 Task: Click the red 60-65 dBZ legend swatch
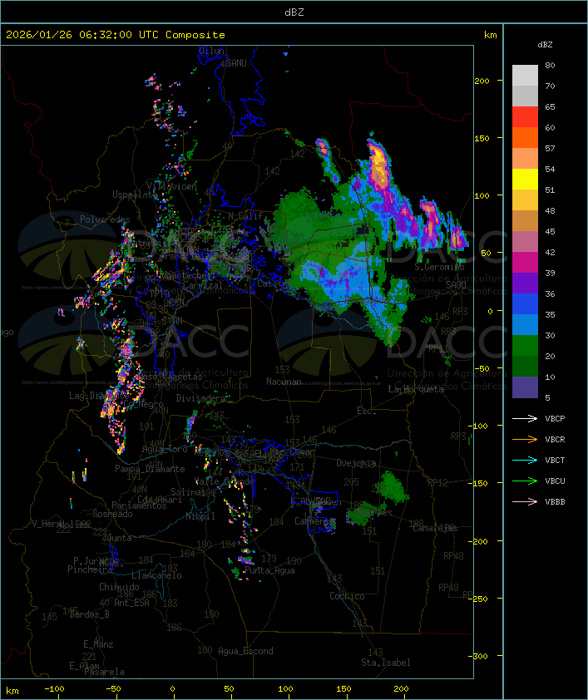point(525,117)
